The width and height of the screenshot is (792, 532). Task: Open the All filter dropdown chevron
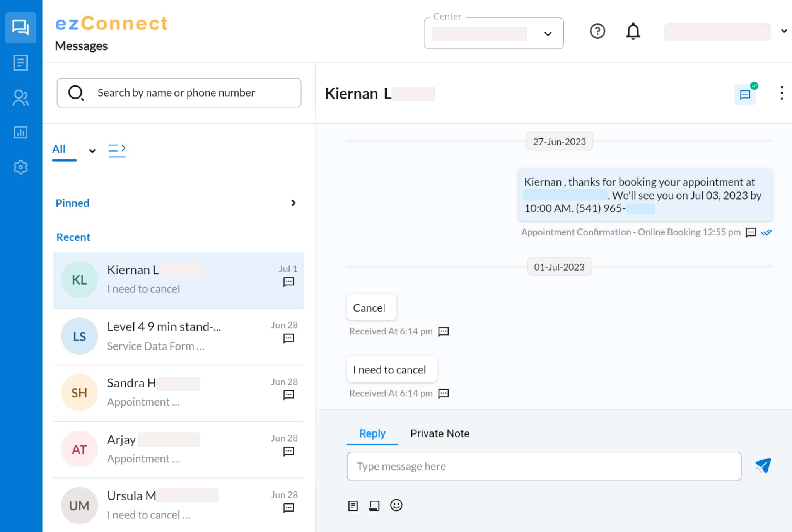tap(92, 151)
